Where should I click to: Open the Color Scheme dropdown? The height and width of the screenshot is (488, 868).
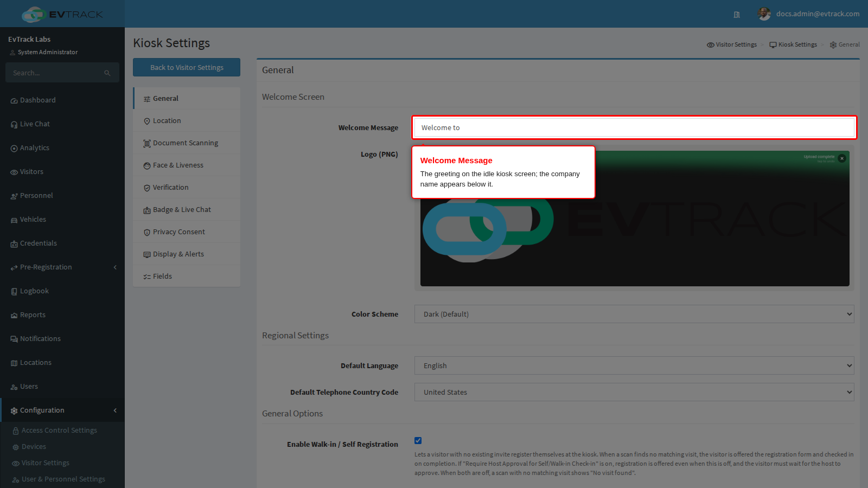tap(634, 314)
